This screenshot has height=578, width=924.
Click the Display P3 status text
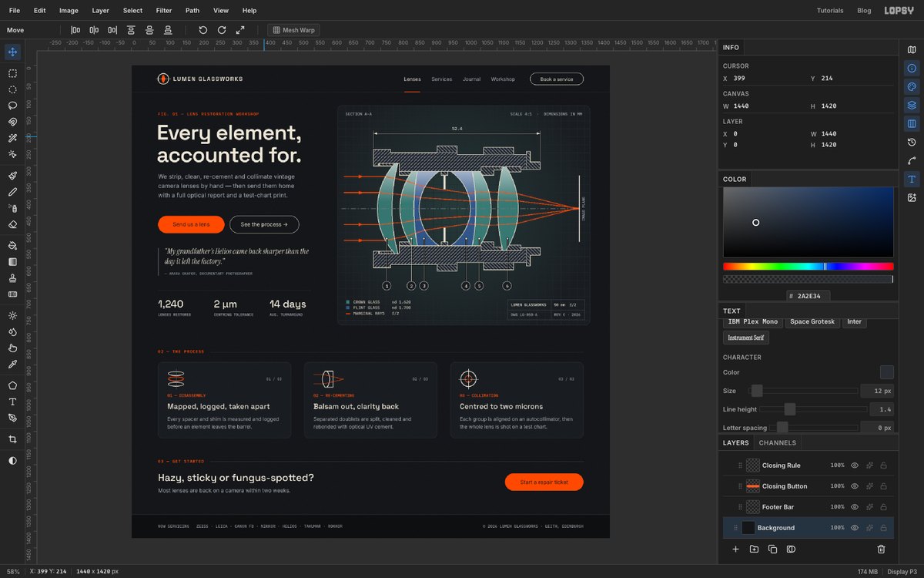[902, 571]
